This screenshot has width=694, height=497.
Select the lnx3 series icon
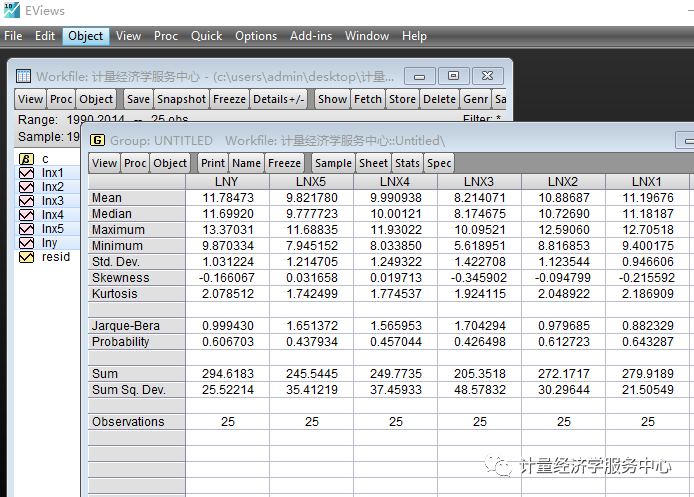tap(27, 201)
